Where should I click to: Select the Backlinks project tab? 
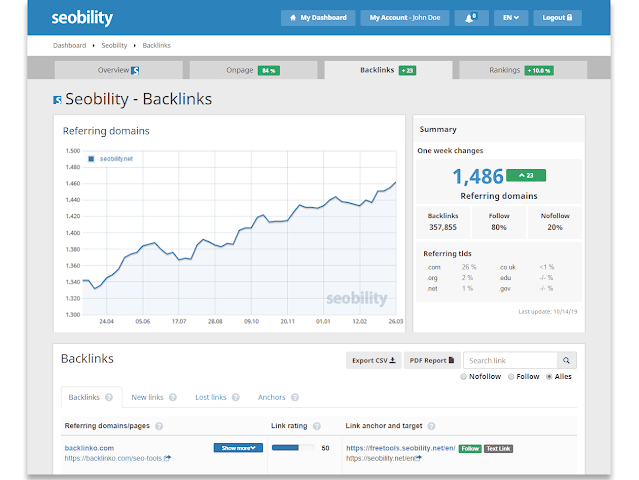(x=388, y=70)
